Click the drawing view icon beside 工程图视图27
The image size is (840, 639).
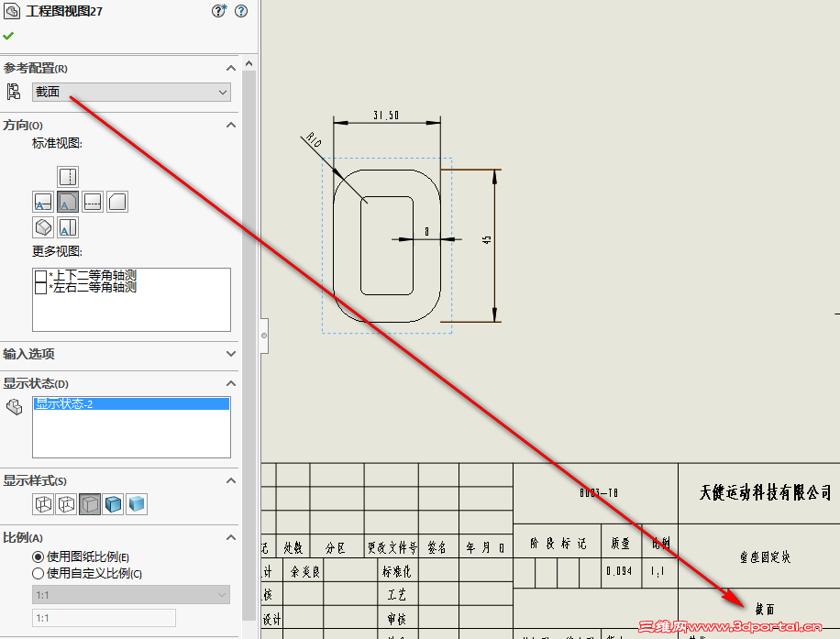12,11
